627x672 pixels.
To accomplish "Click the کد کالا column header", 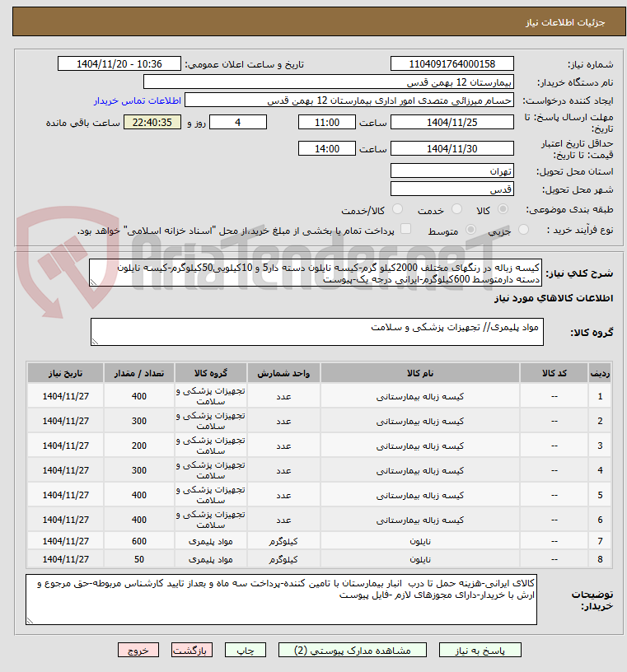I will coord(554,373).
